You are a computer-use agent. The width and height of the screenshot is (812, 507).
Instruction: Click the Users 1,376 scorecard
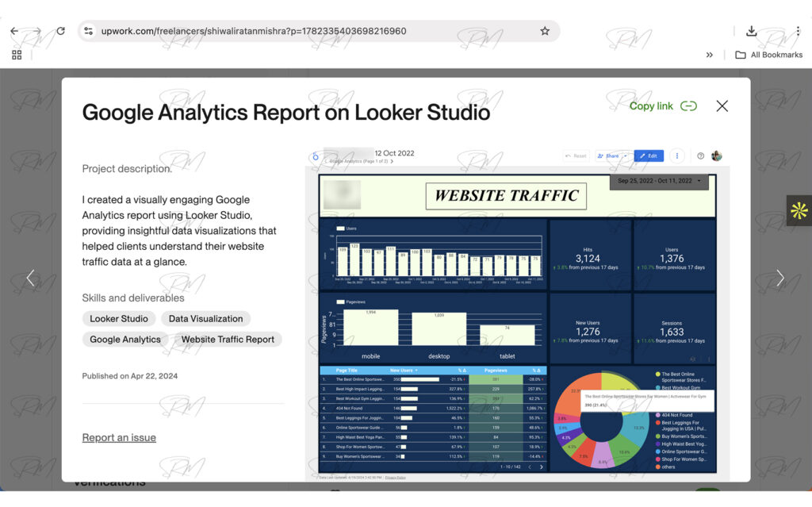(x=674, y=255)
